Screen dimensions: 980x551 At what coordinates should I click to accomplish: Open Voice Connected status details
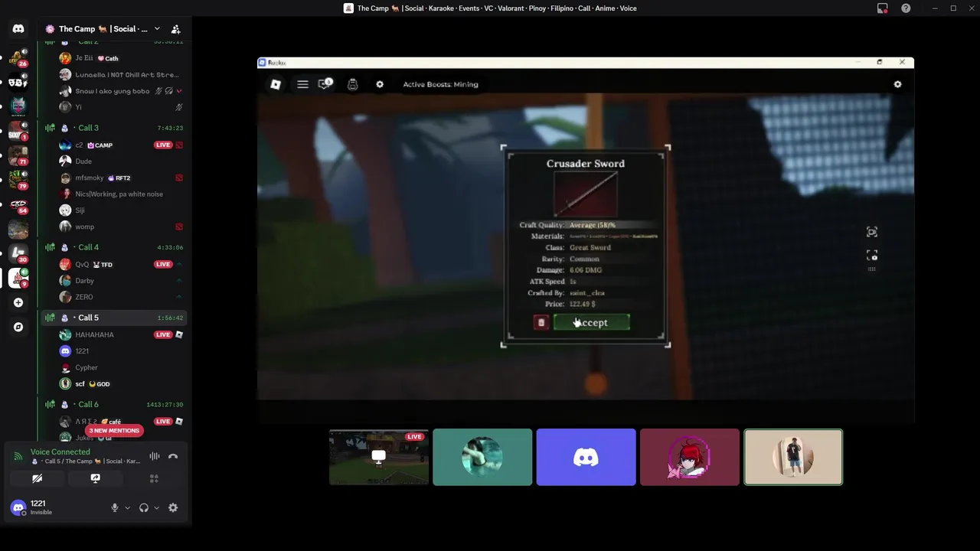60,452
